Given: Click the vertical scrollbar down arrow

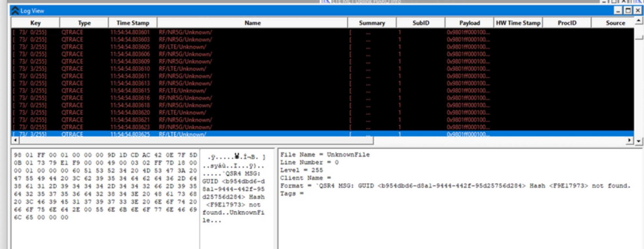Looking at the screenshot, I should click(x=638, y=141).
